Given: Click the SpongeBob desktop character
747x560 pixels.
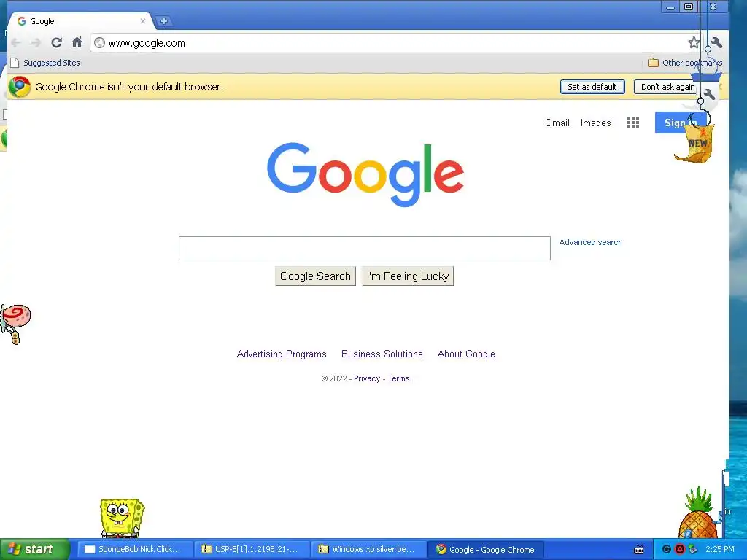Looking at the screenshot, I should point(122,518).
